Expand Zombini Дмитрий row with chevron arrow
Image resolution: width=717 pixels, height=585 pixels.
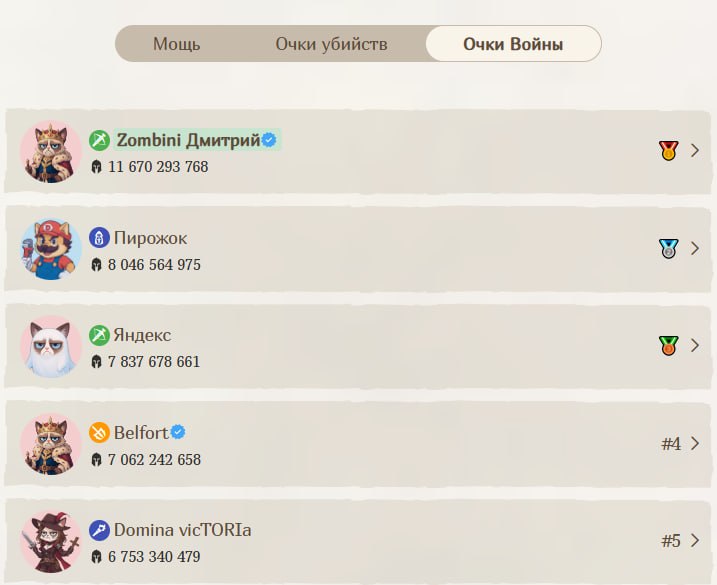pos(695,151)
